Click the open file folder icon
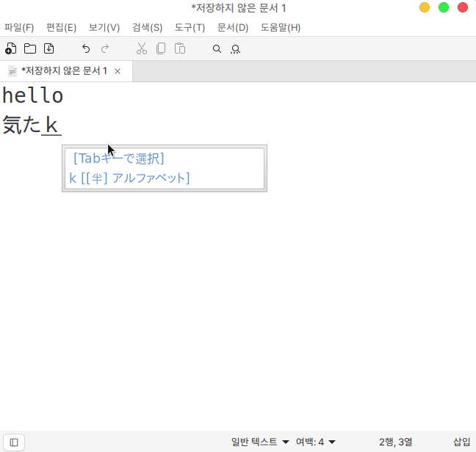 pyautogui.click(x=30, y=49)
